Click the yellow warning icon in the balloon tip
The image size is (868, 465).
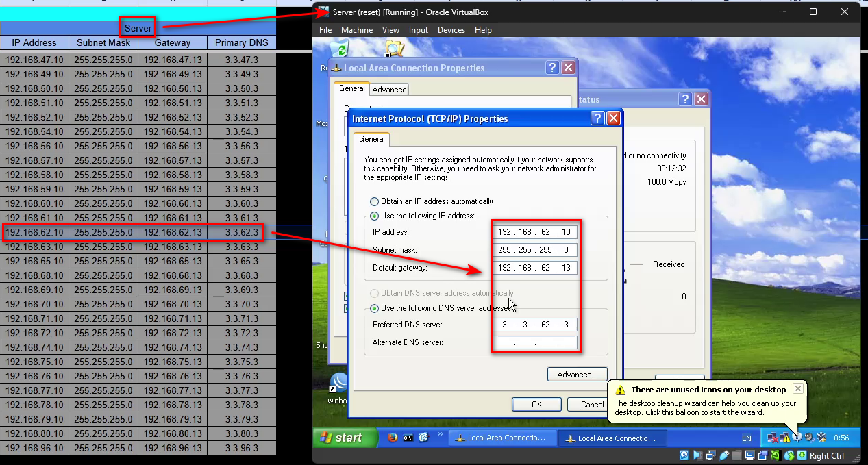(620, 390)
